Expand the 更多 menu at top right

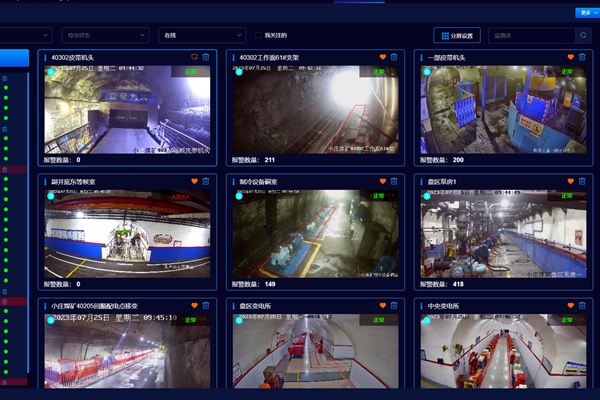point(587,13)
